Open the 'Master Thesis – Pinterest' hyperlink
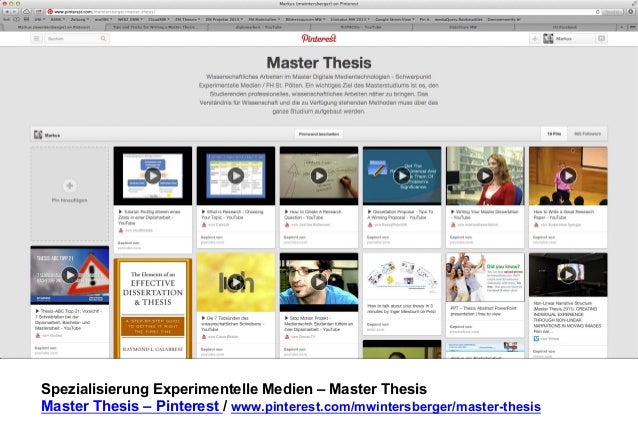 pos(130,406)
